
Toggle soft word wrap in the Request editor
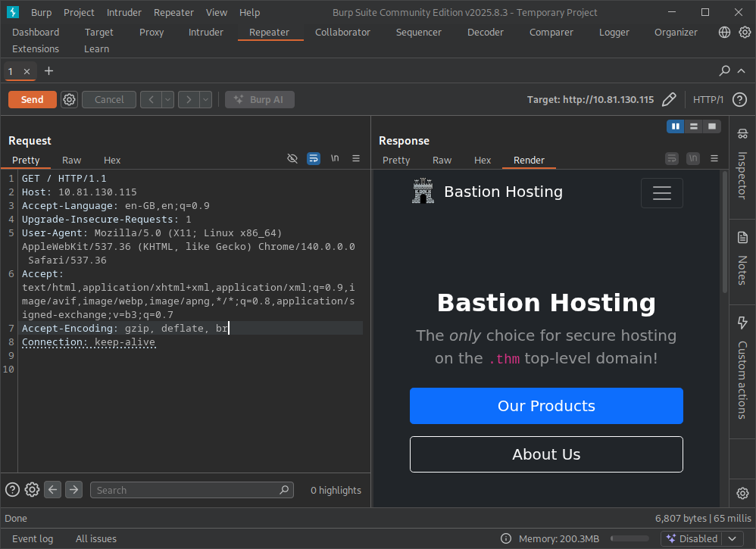click(314, 158)
